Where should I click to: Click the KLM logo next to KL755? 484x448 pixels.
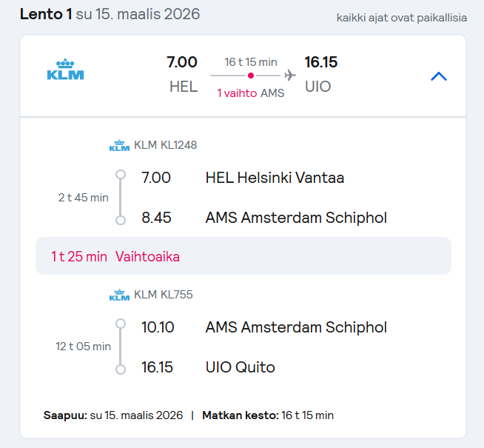[119, 295]
